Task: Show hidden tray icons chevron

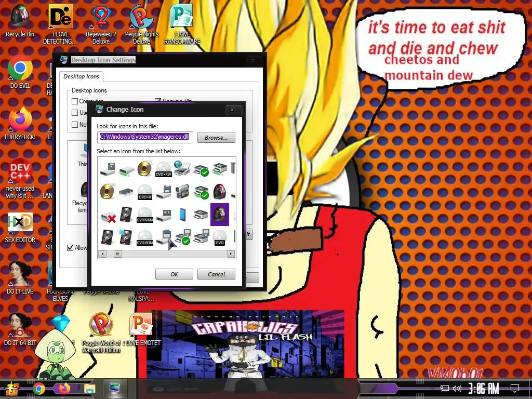Action: tap(432, 389)
